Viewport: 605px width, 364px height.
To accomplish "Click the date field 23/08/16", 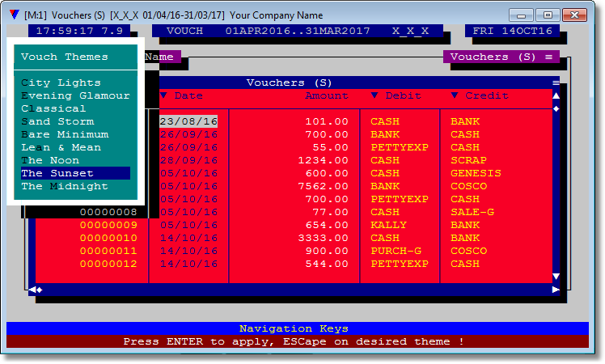I will (188, 121).
